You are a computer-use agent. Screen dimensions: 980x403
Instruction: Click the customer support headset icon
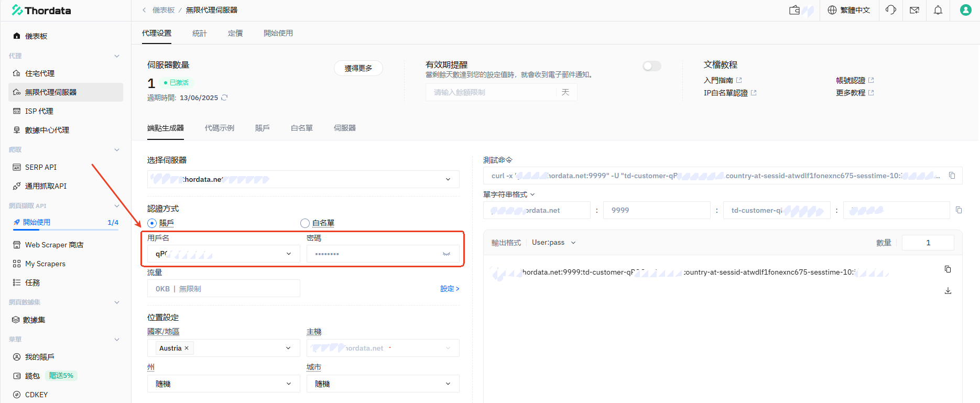(890, 10)
